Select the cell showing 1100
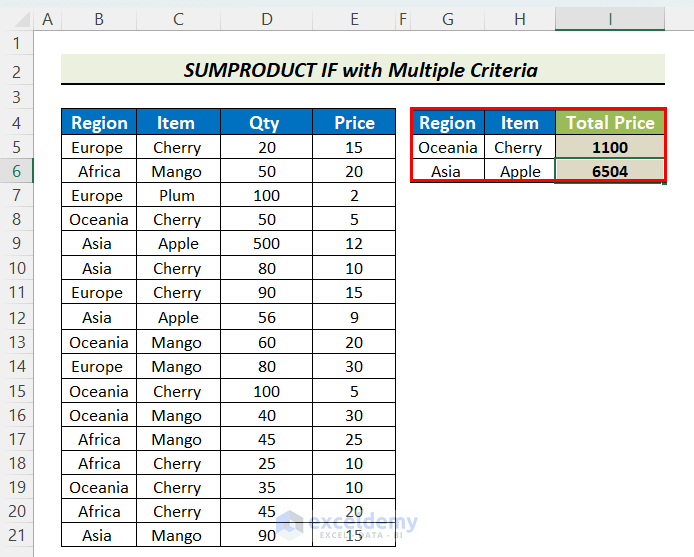The width and height of the screenshot is (694, 557). point(610,147)
